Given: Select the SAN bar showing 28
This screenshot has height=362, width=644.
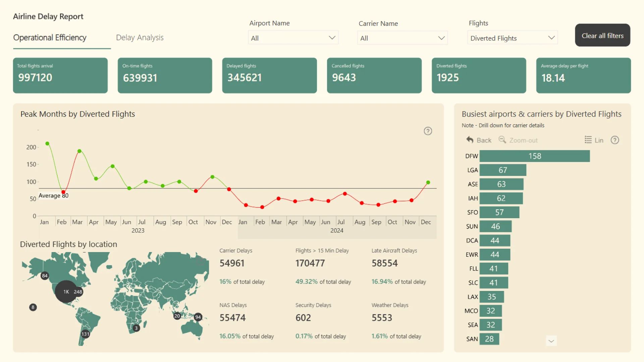Looking at the screenshot, I should coord(489,339).
